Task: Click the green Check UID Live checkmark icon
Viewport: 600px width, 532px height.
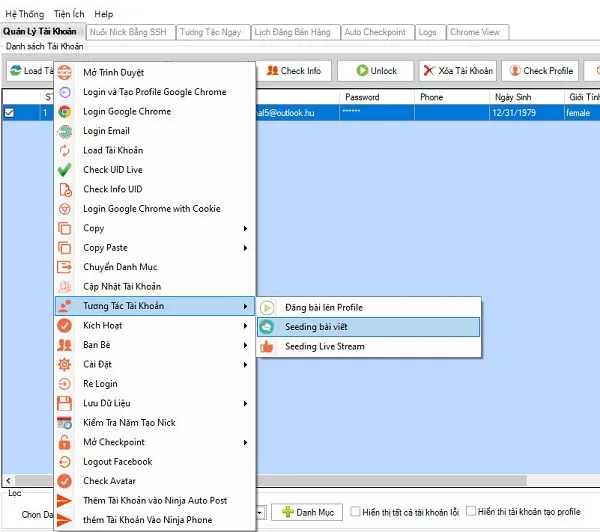Action: pos(65,170)
